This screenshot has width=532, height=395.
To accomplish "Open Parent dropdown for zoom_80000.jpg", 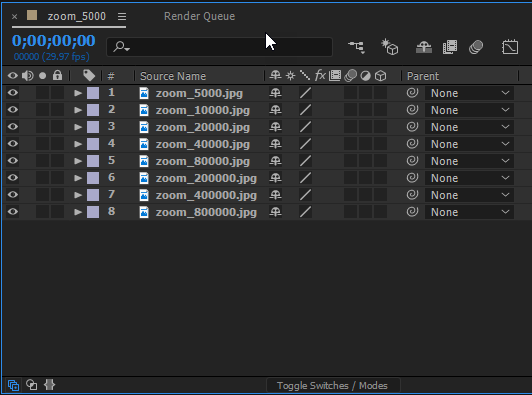I will point(469,161).
